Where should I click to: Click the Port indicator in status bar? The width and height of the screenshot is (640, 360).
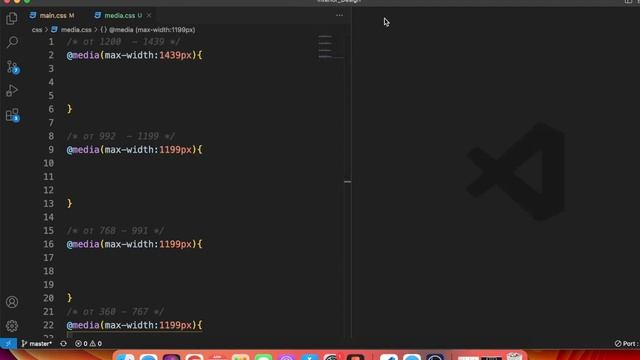click(627, 344)
